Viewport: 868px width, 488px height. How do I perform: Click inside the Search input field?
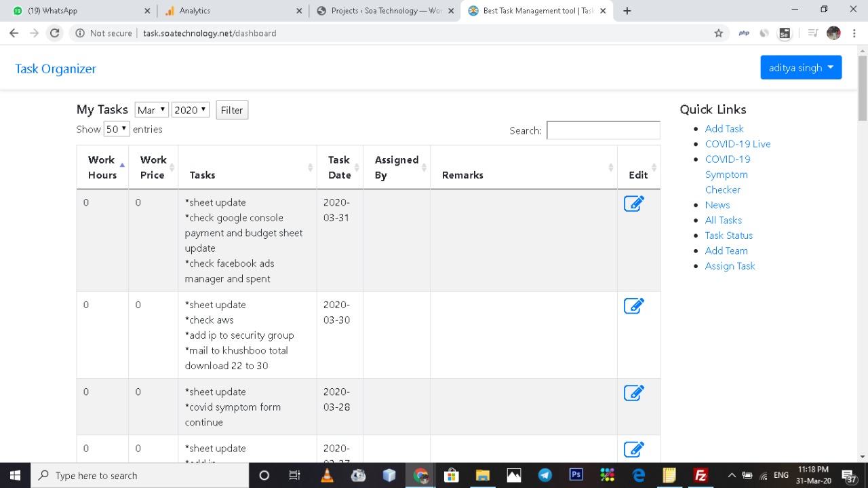click(x=603, y=130)
